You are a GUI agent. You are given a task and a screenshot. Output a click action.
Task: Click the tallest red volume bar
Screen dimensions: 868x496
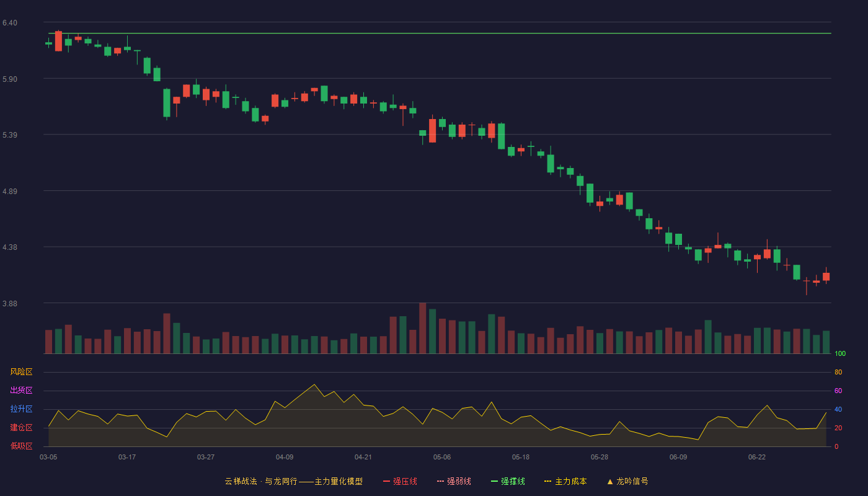point(423,328)
